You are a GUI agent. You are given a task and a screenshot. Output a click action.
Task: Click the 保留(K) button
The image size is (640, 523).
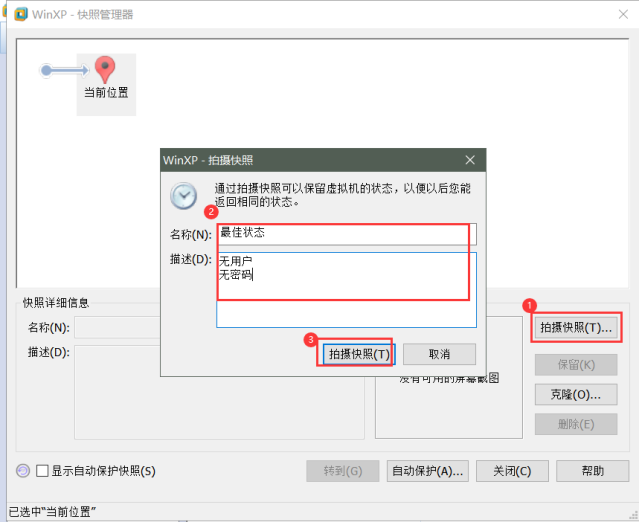click(576, 365)
